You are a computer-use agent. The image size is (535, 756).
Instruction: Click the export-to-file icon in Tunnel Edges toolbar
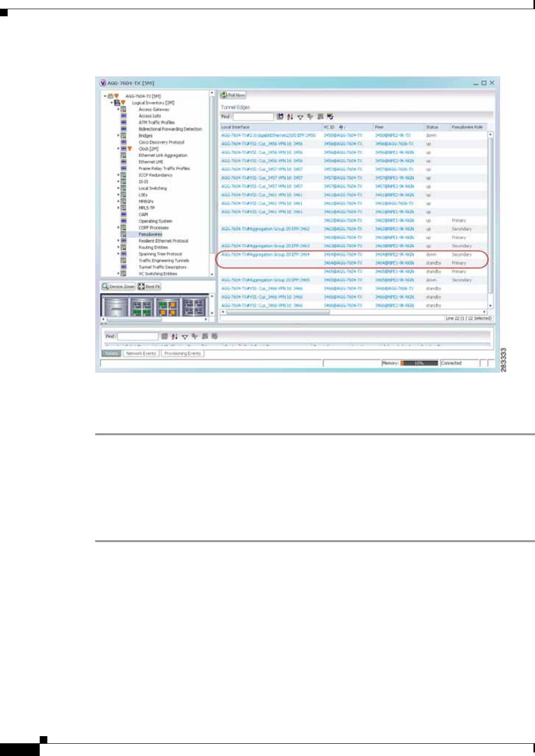[x=280, y=117]
